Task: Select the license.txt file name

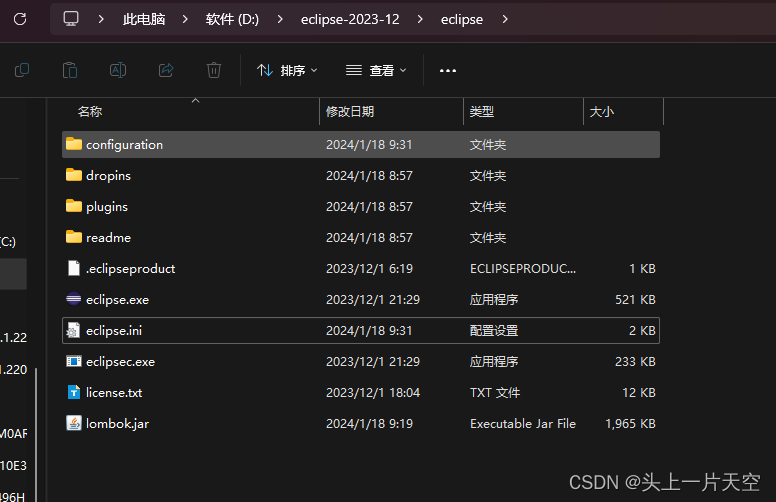Action: [114, 393]
